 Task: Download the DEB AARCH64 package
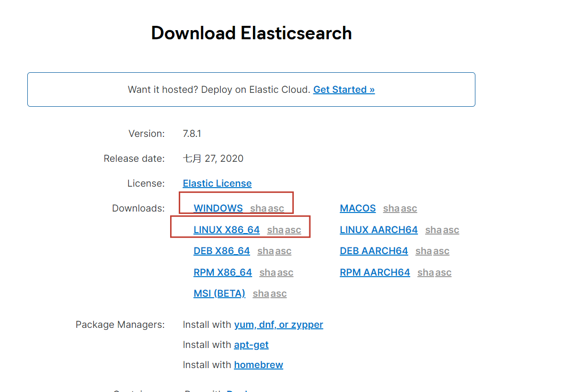click(374, 251)
